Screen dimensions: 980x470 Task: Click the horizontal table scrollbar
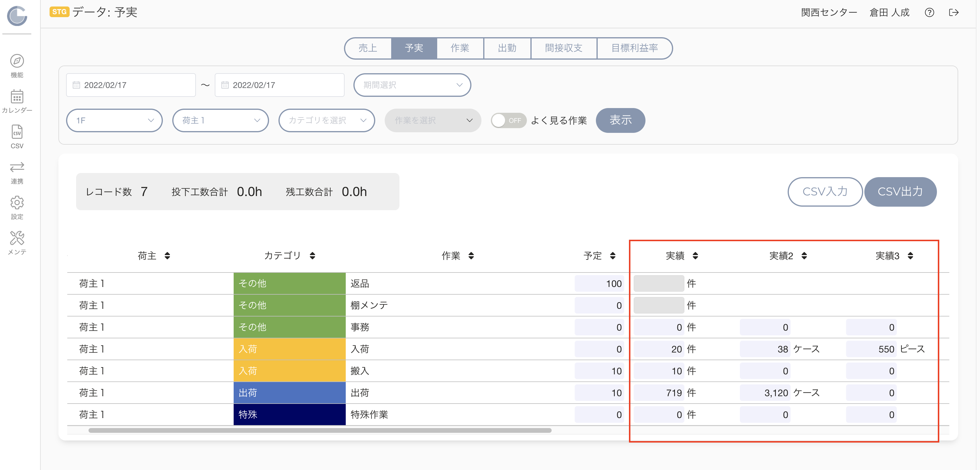coord(320,430)
